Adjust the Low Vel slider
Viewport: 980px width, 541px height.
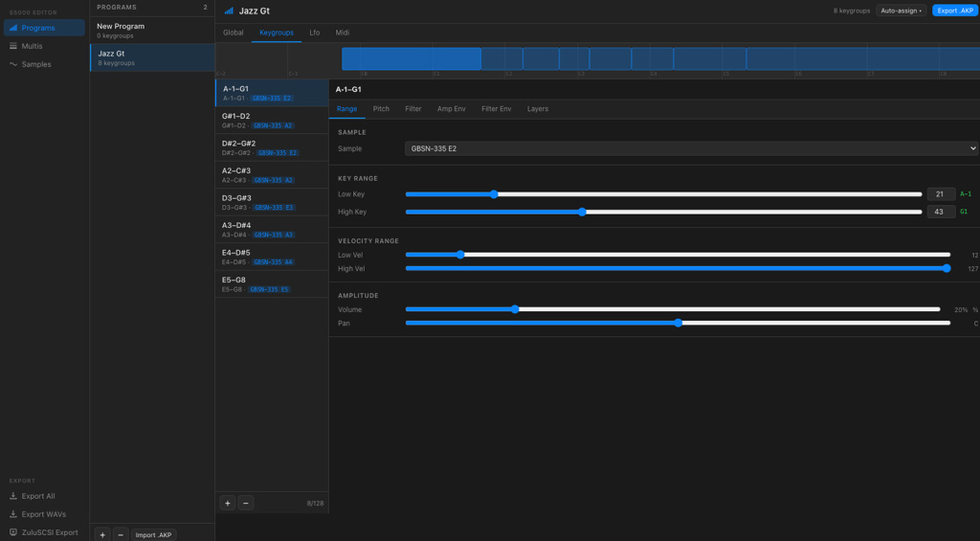coord(679,255)
